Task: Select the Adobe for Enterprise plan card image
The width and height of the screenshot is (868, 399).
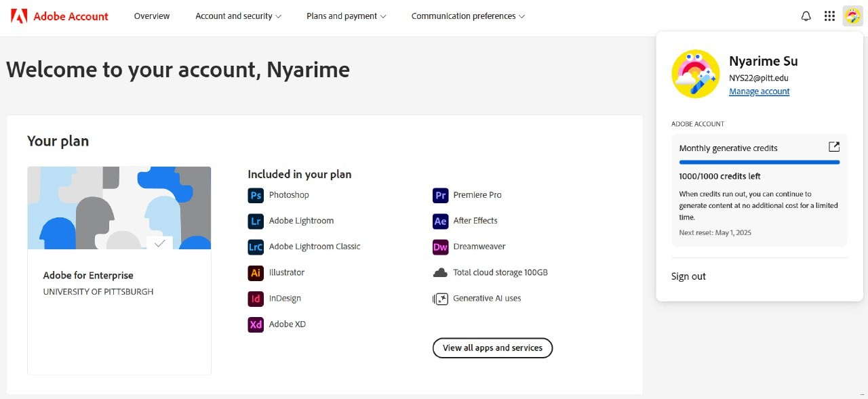Action: click(x=119, y=208)
